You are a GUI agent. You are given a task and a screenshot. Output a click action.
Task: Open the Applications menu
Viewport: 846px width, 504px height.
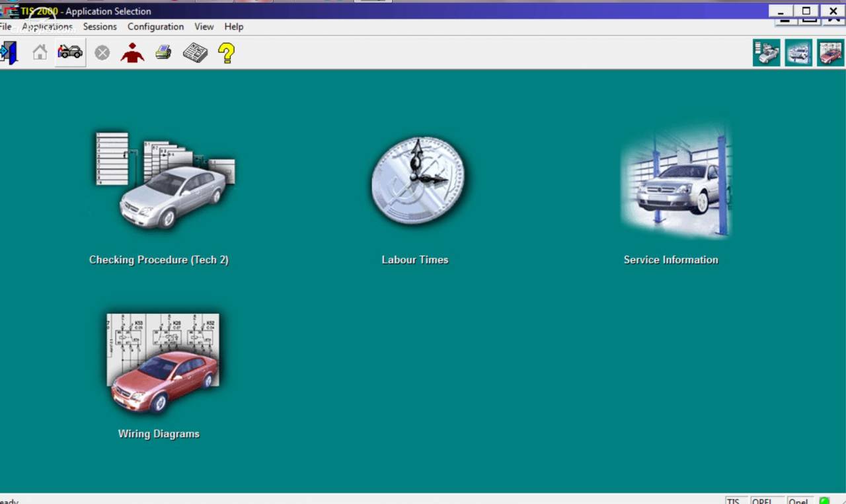pyautogui.click(x=47, y=26)
